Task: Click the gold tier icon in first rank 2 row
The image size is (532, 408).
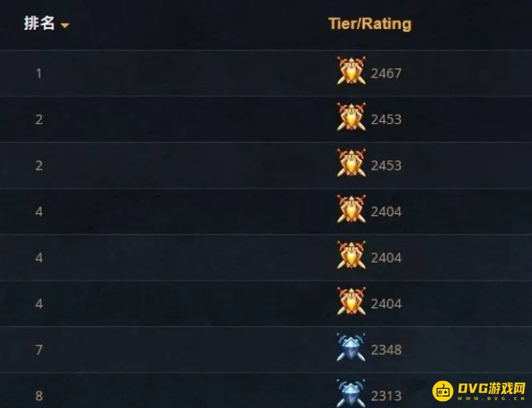Action: tap(351, 117)
